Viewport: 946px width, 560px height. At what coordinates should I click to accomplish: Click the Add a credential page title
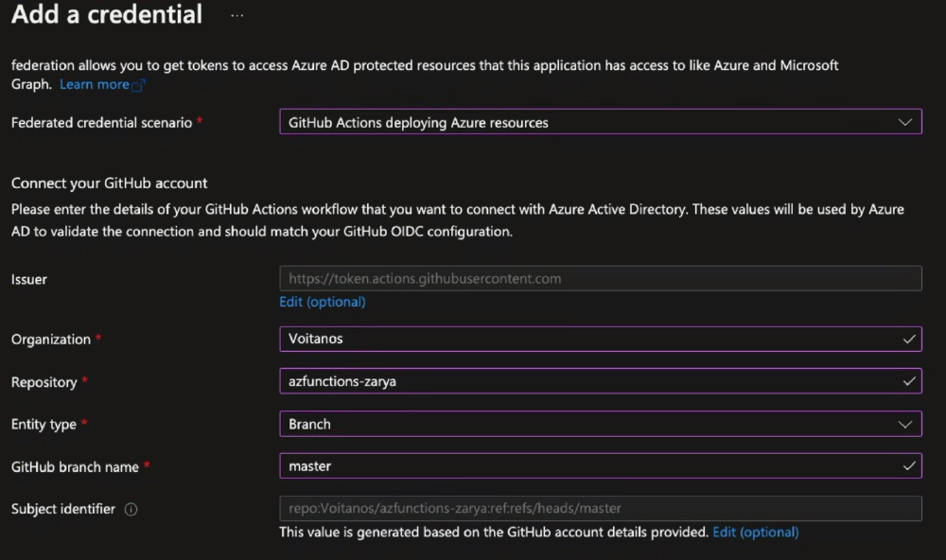click(x=107, y=15)
